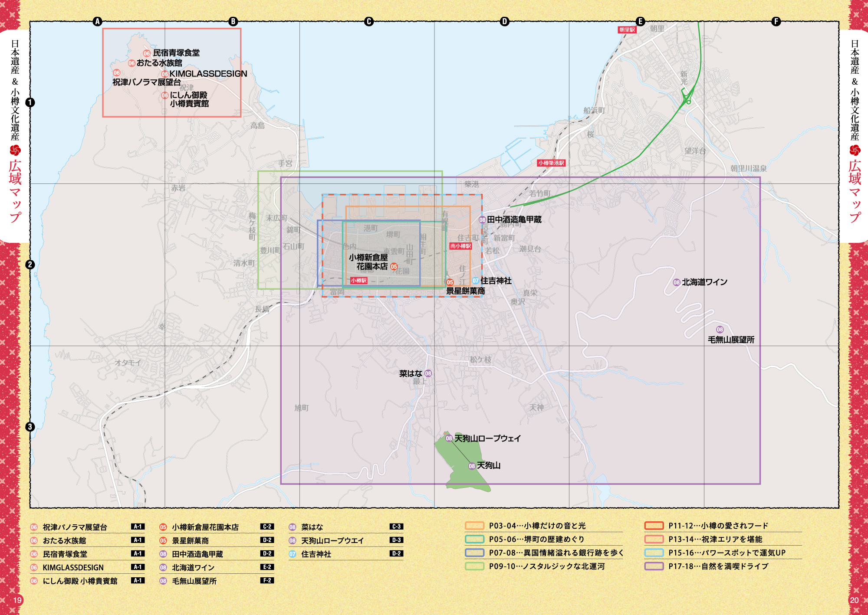Click the C-3 grid badge for 菜はな

click(396, 527)
